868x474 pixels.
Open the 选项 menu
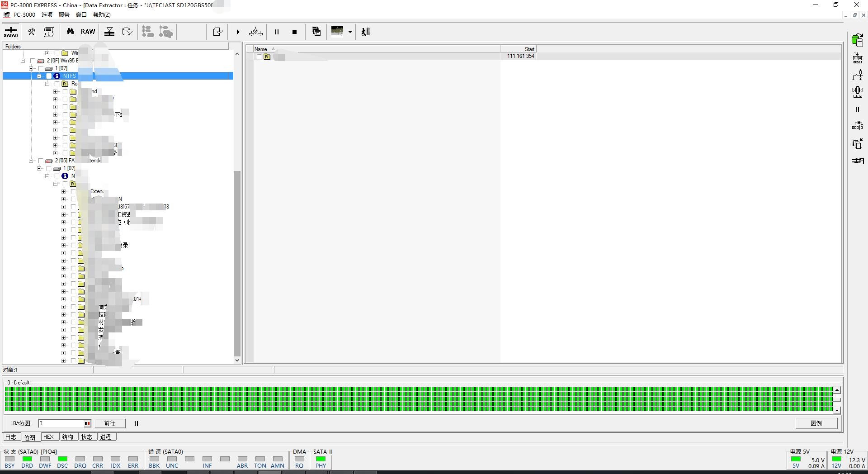pyautogui.click(x=47, y=14)
